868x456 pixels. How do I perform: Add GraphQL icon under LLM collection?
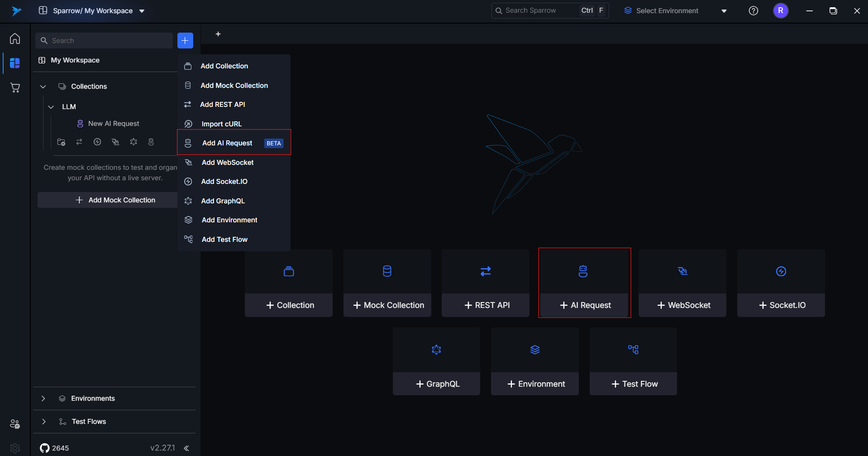pyautogui.click(x=134, y=142)
